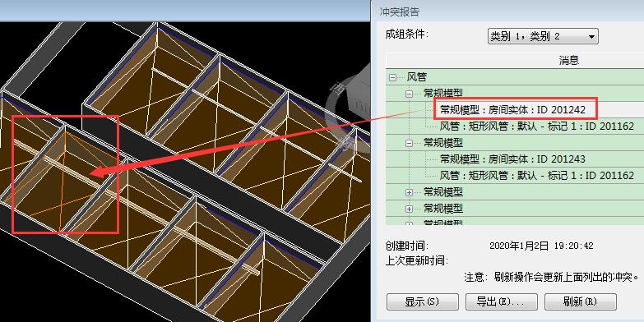Click the 上次更新时间 label
This screenshot has height=322, width=644.
click(x=417, y=260)
